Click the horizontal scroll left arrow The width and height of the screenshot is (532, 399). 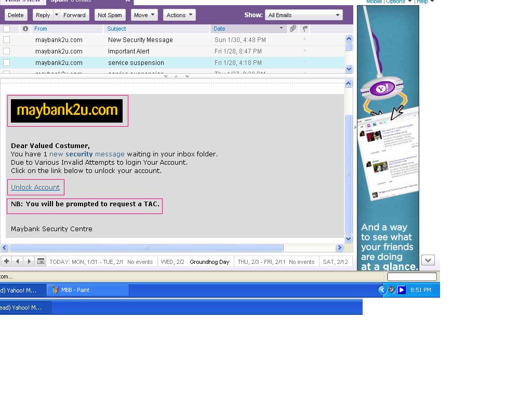pos(4,248)
